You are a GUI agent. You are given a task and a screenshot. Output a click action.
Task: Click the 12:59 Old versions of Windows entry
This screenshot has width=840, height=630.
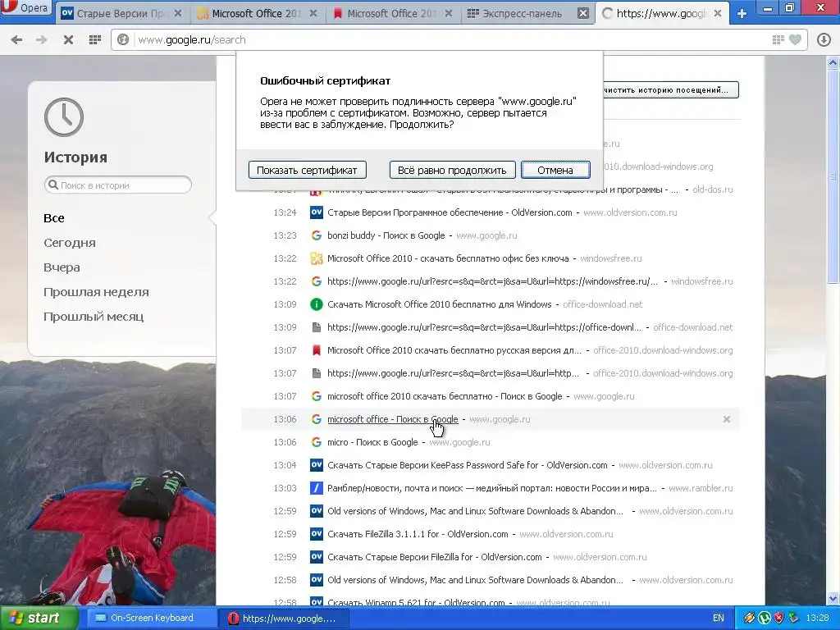[475, 511]
